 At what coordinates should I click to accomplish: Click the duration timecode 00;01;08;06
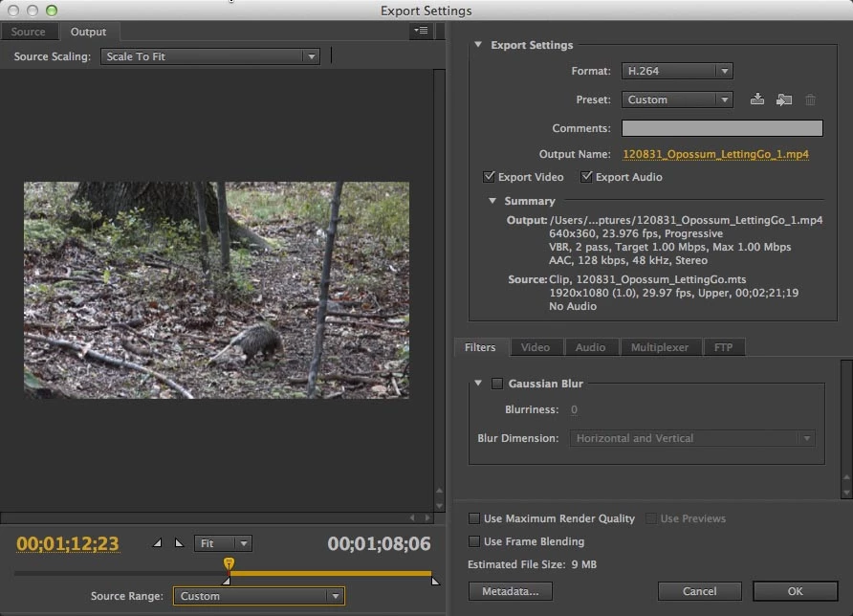tap(380, 543)
